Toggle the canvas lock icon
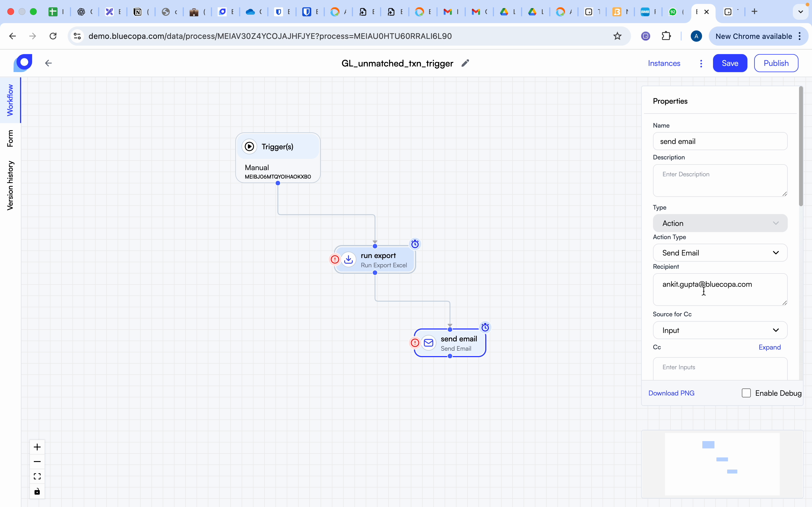Image resolution: width=812 pixels, height=507 pixels. (37, 491)
